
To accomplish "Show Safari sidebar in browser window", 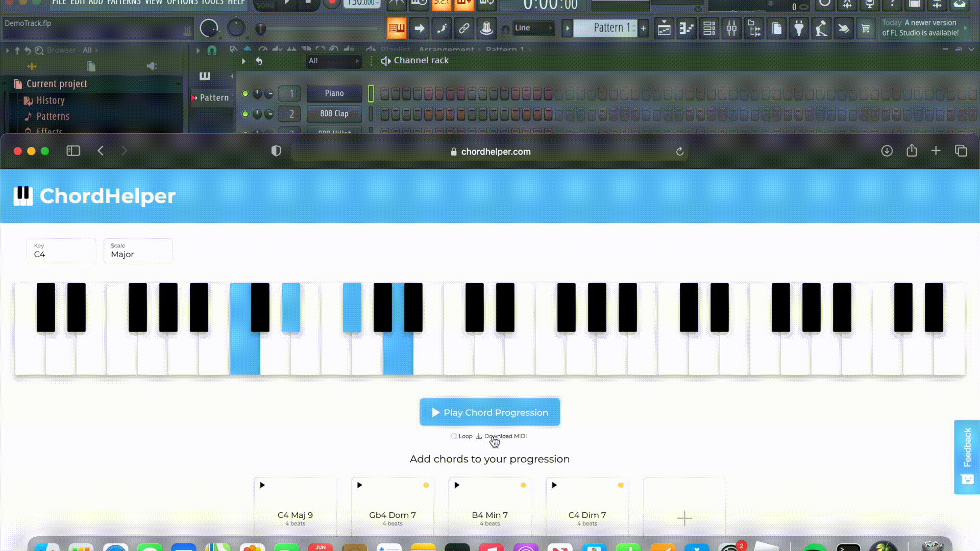I will coord(73,151).
